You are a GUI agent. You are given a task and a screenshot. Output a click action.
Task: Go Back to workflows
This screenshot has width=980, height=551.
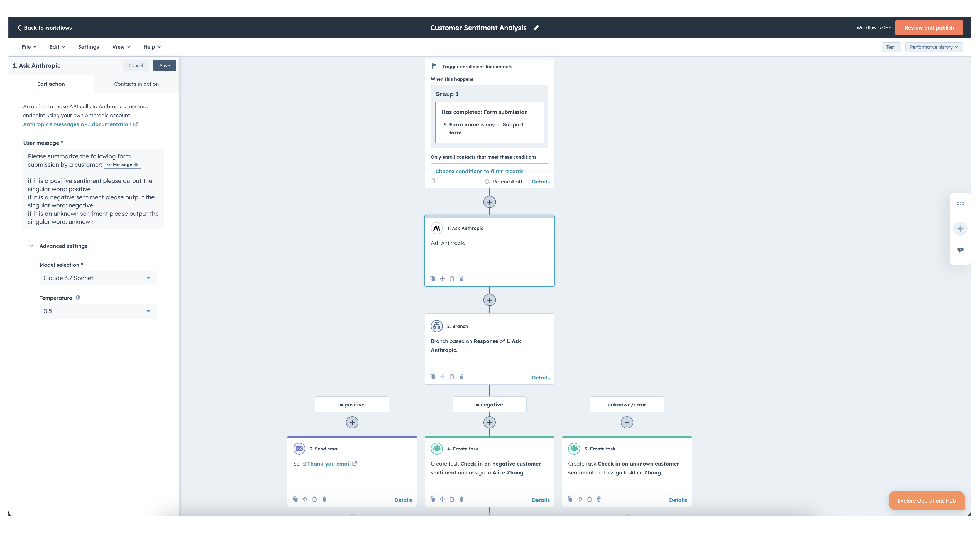point(45,28)
